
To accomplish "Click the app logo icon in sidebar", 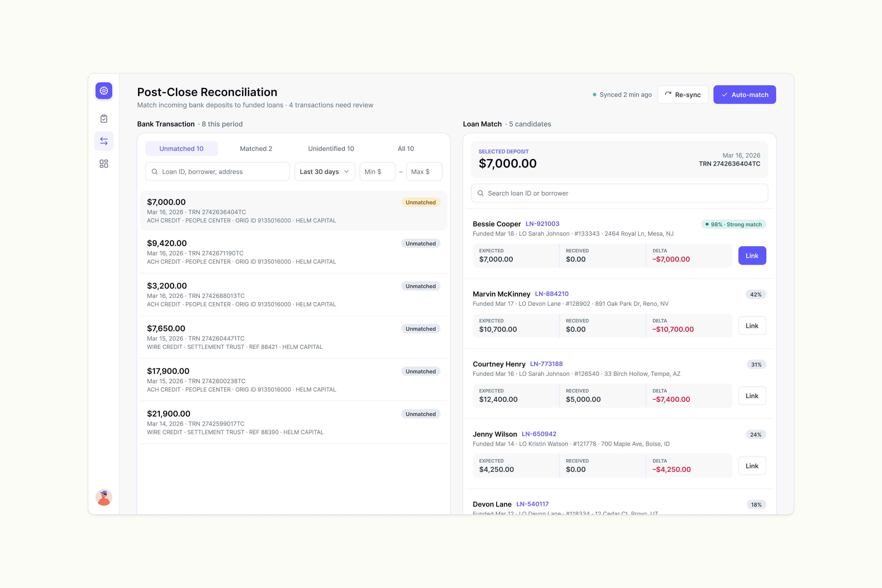I will [104, 91].
